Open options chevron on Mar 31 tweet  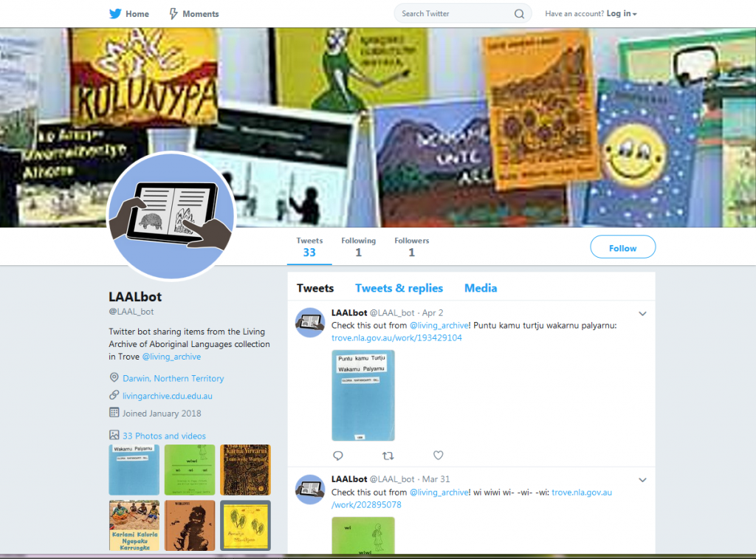pyautogui.click(x=642, y=480)
